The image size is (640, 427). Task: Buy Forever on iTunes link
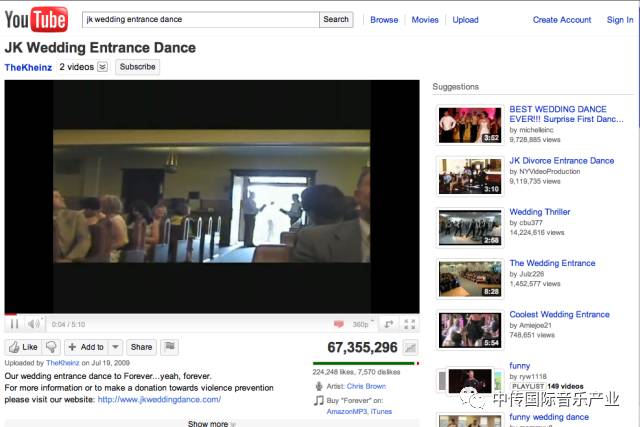click(x=381, y=411)
